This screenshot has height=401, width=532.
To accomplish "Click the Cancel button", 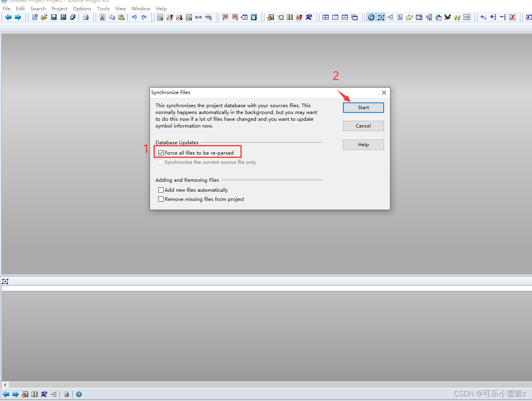I will (363, 126).
